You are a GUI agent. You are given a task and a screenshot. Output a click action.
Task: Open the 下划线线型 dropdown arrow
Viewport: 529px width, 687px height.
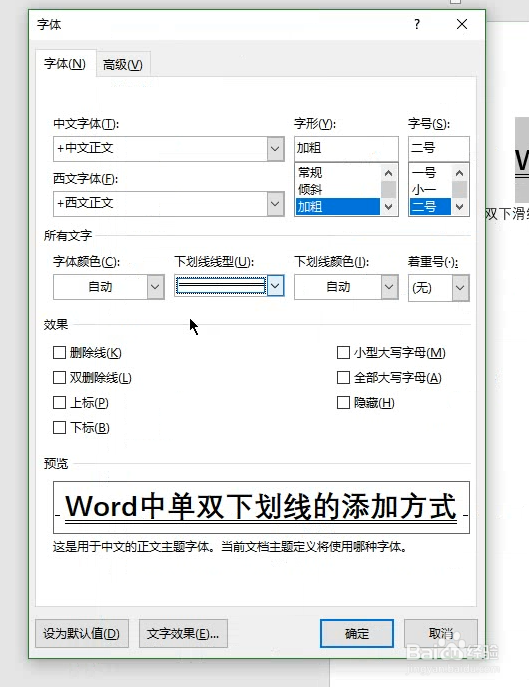(275, 286)
